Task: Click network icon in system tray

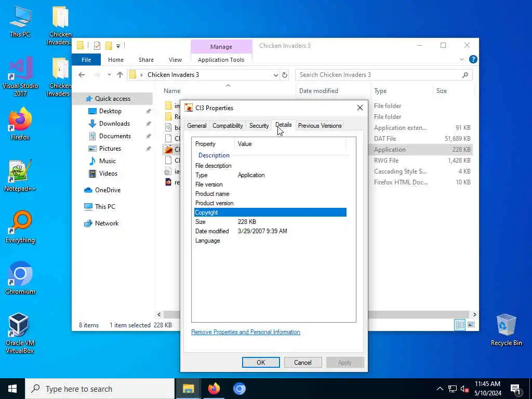Action: pos(453,389)
